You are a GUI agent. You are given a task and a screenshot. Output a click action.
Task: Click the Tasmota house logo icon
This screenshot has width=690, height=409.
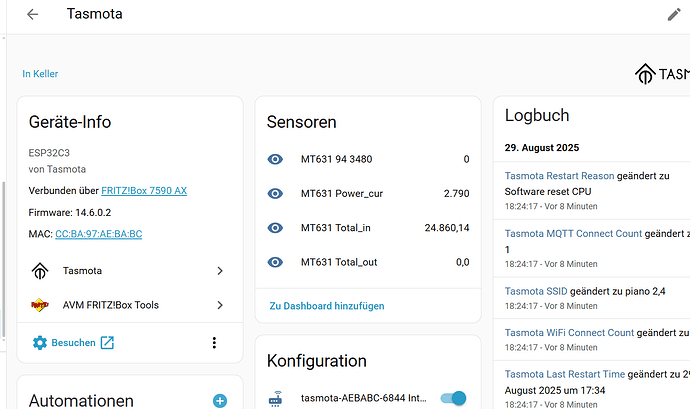pos(40,271)
